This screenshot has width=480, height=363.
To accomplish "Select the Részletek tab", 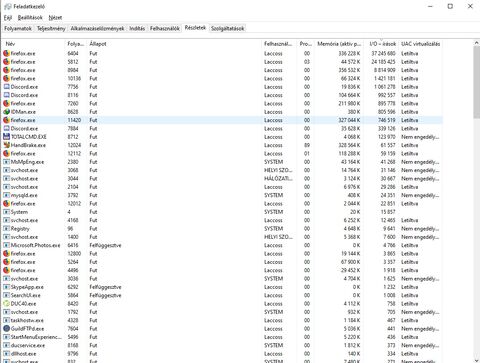I will pyautogui.click(x=195, y=28).
